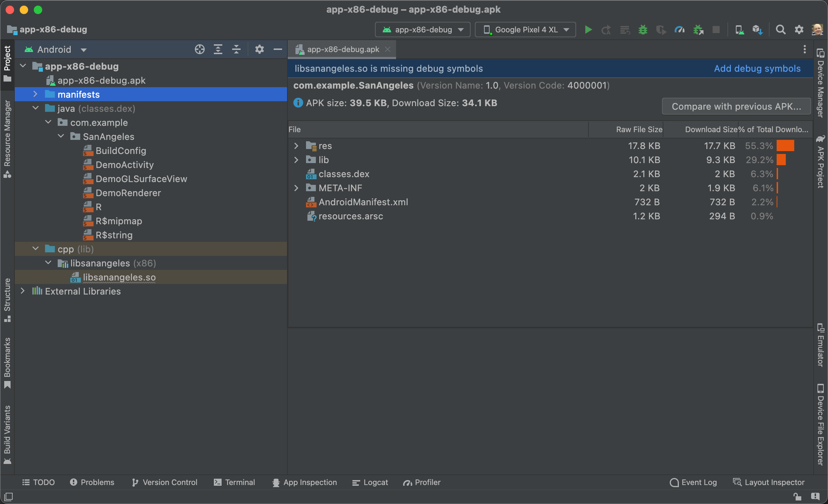Expand the lib folder in APK analyzer

point(296,160)
